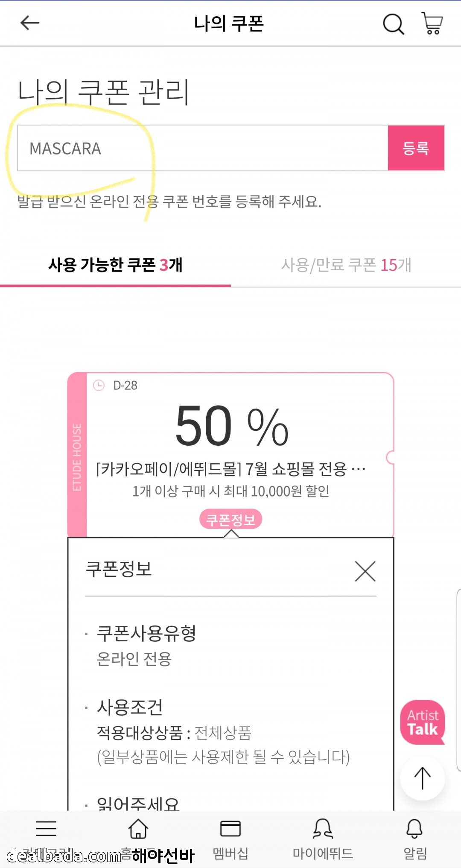Screen dimensions: 461x868
Task: Go to home via house icon
Action: coord(138,829)
